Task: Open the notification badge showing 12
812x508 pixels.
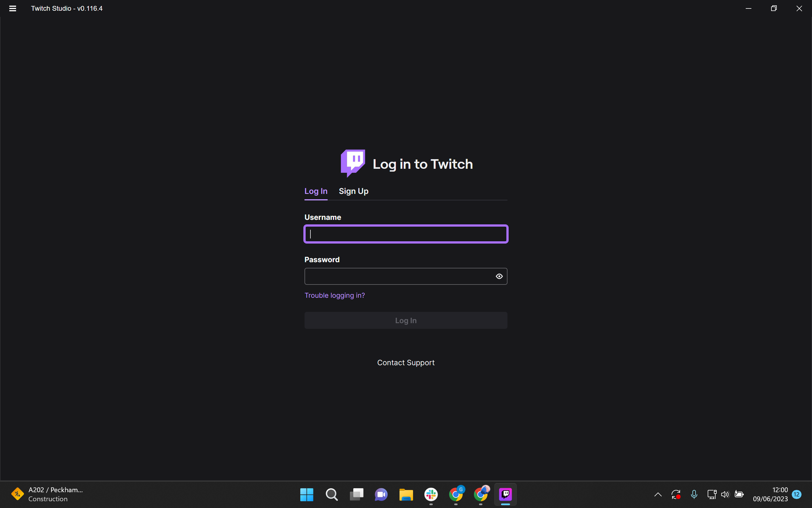Action: click(x=796, y=494)
